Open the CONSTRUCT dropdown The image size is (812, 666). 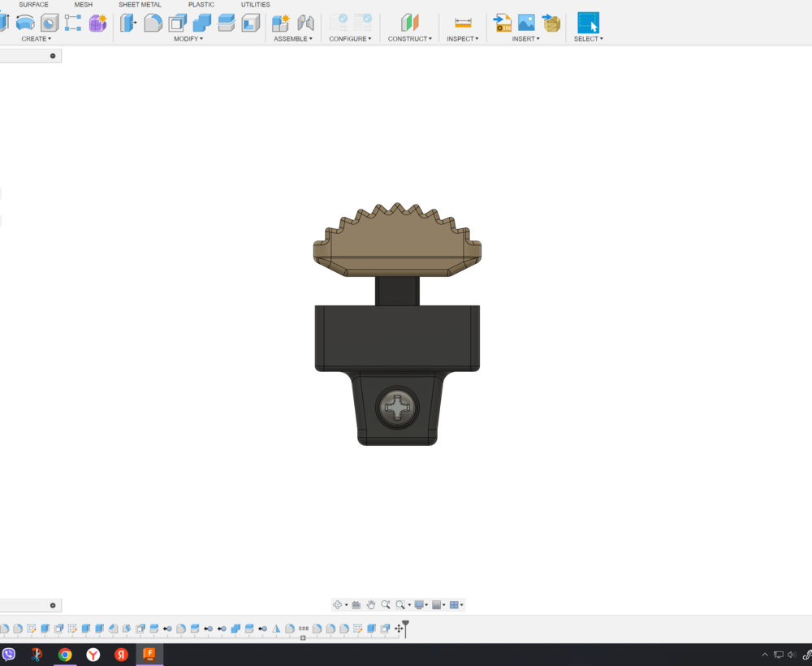click(x=410, y=38)
